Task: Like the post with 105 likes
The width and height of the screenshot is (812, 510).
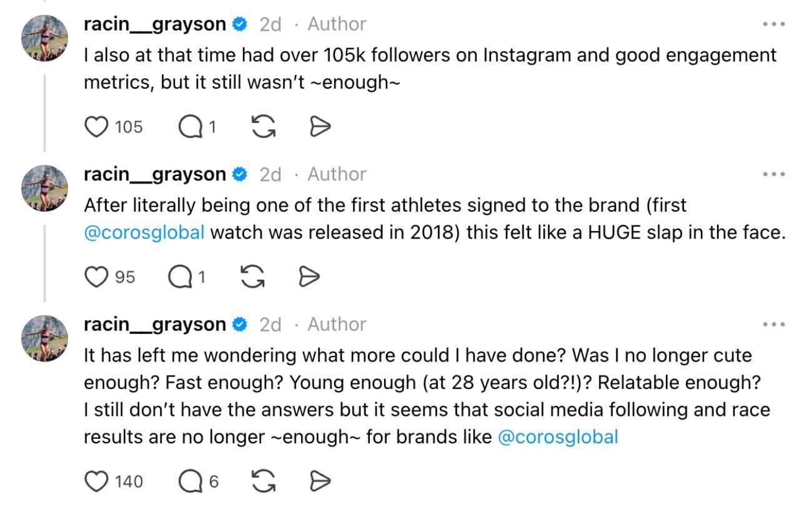Action: 96,127
